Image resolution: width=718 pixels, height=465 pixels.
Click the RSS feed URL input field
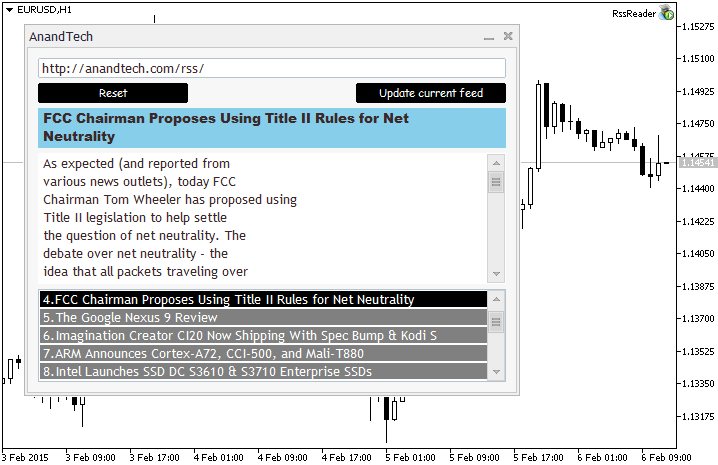coord(272,68)
